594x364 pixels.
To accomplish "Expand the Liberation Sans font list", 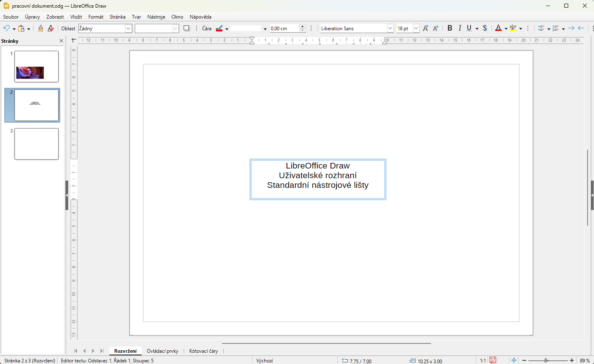I will tap(390, 28).
